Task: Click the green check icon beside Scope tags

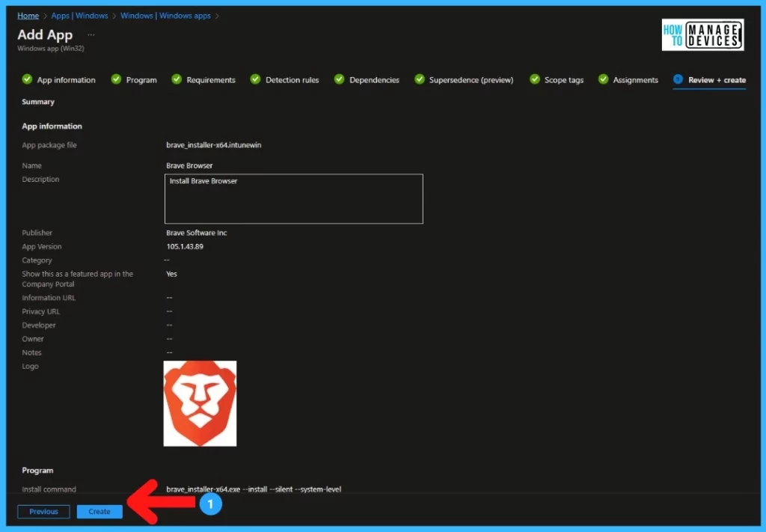Action: pyautogui.click(x=535, y=79)
